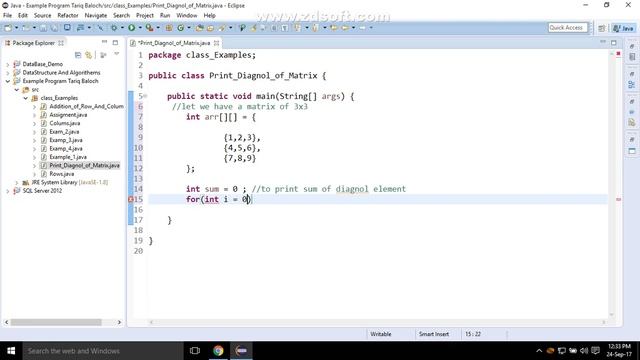The image size is (640, 360).
Task: Open the Project menu
Action: (x=144, y=16)
